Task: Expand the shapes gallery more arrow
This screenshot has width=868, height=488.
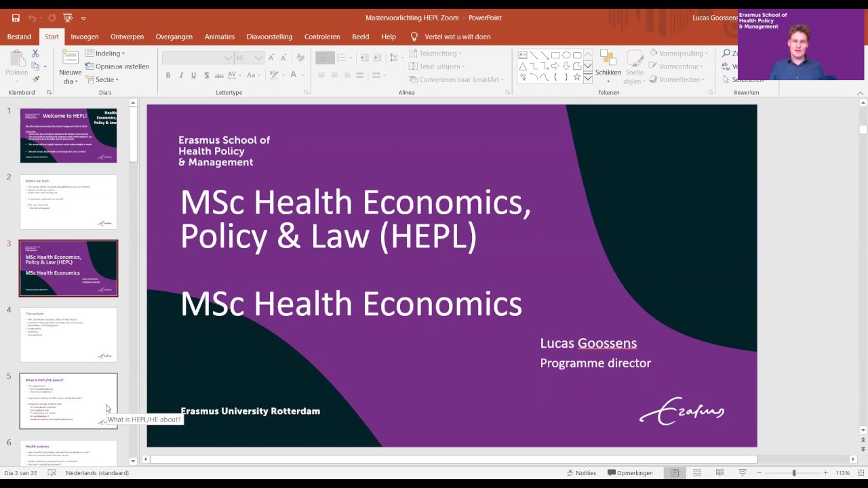Action: 588,78
